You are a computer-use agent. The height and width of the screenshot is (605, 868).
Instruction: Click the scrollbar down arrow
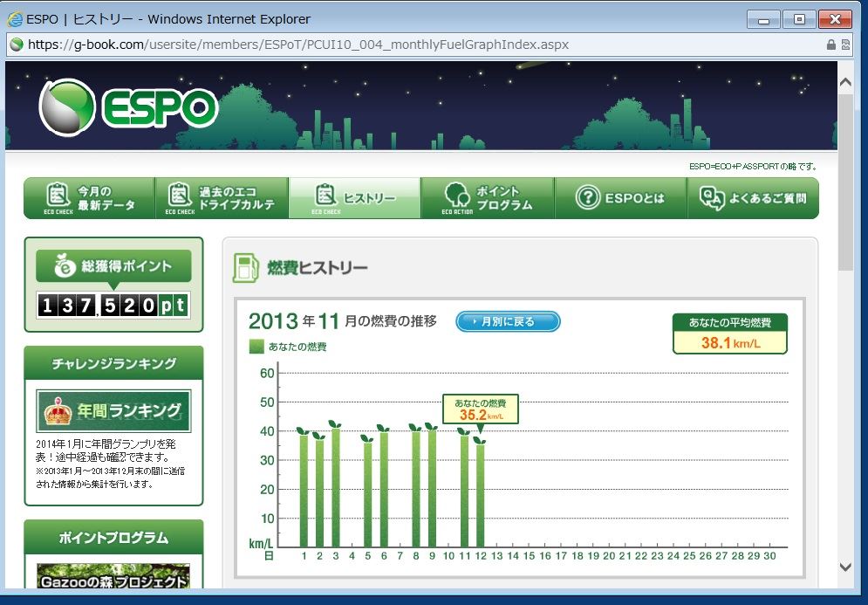tap(845, 567)
